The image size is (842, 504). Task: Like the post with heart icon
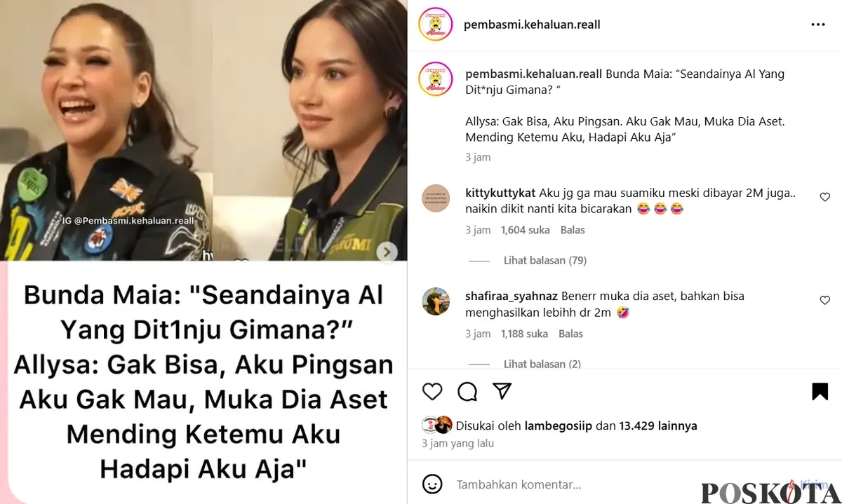click(432, 391)
